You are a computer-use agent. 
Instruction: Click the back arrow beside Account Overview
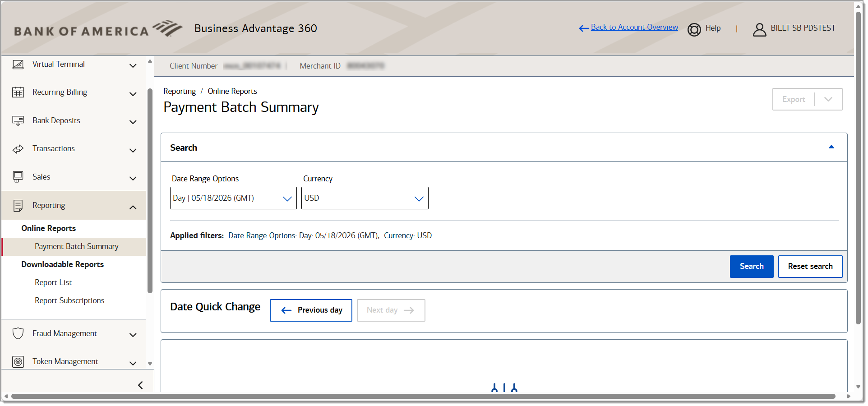click(x=584, y=28)
